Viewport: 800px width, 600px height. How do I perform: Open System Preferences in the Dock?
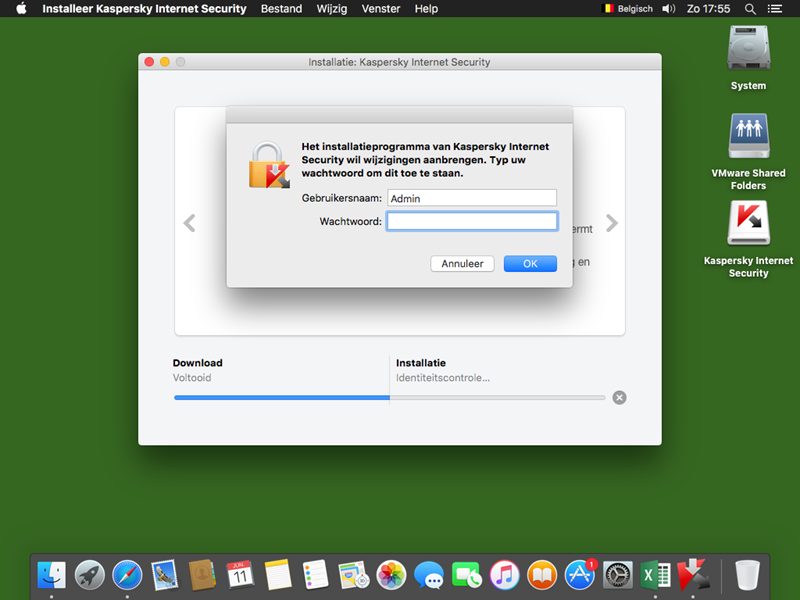[x=617, y=575]
